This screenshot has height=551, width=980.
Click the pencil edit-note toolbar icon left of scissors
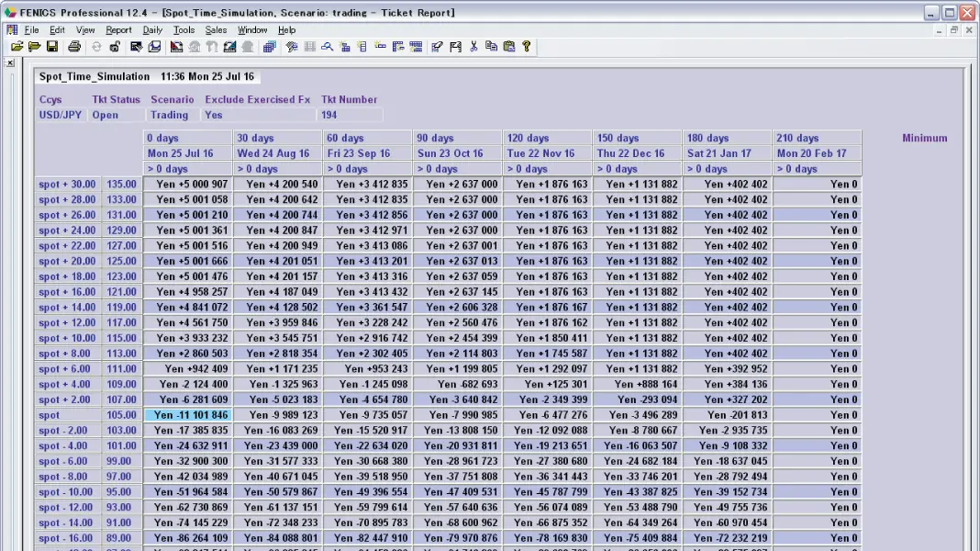pos(438,46)
